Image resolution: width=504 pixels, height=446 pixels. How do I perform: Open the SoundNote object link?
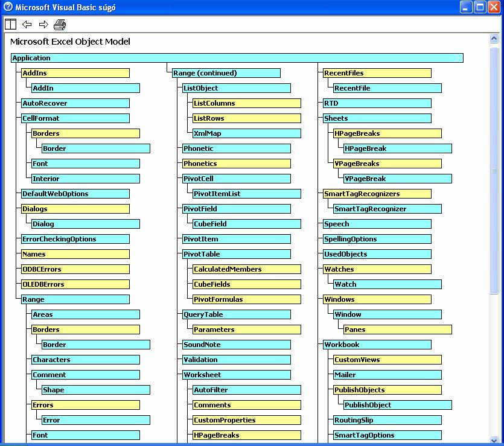tap(237, 345)
